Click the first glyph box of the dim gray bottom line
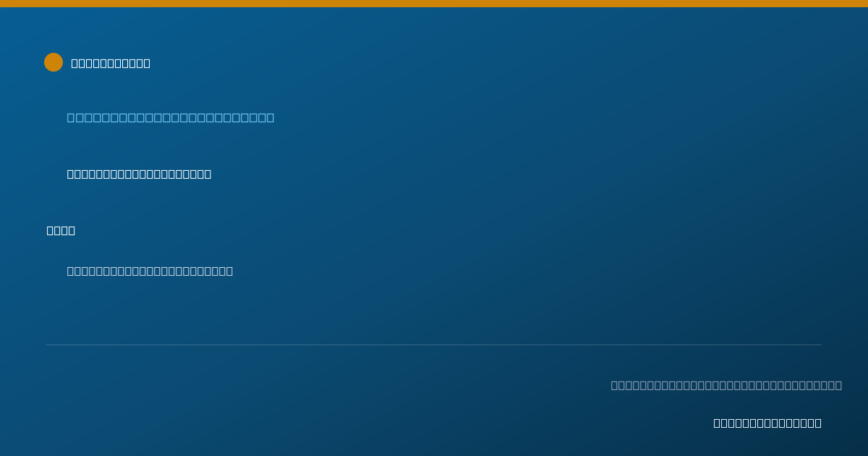 tap(615, 385)
